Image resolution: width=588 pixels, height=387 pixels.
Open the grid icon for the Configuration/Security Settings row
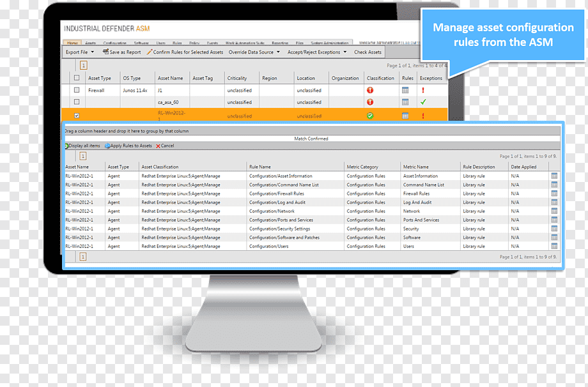[554, 229]
